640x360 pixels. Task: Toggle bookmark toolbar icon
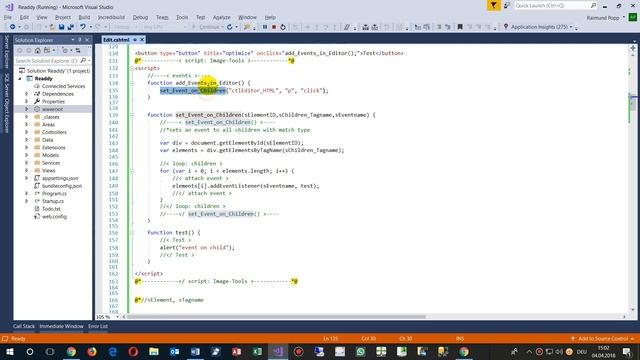point(460,27)
